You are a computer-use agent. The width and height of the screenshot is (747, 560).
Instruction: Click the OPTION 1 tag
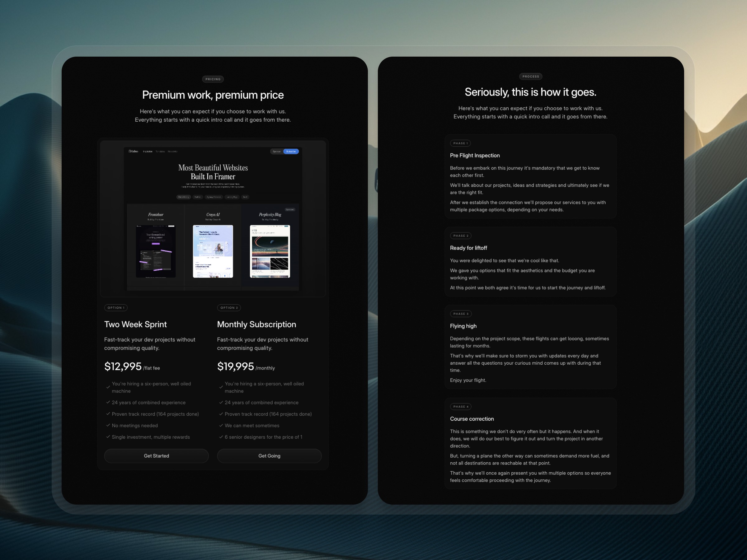pos(116,308)
